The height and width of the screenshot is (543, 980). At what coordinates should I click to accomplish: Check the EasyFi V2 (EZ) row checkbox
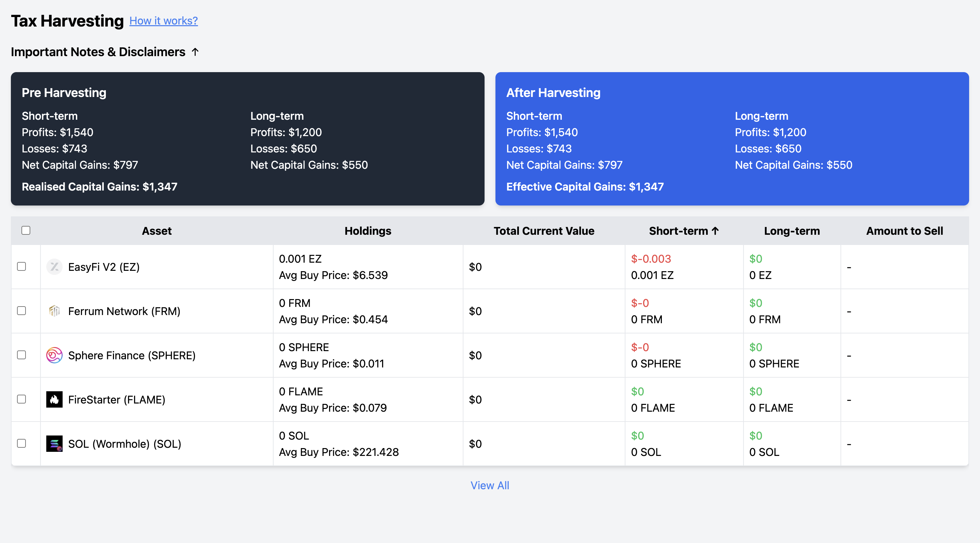pos(22,266)
